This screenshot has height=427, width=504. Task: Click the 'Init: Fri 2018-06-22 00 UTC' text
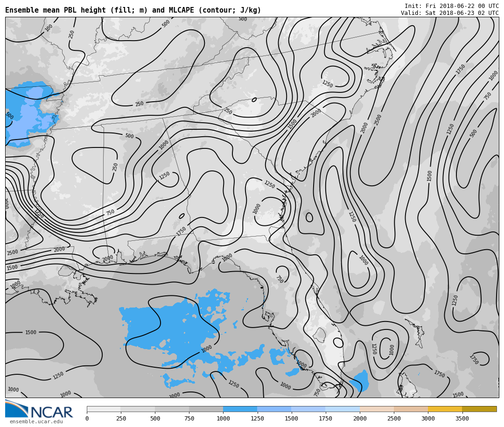[452, 6]
